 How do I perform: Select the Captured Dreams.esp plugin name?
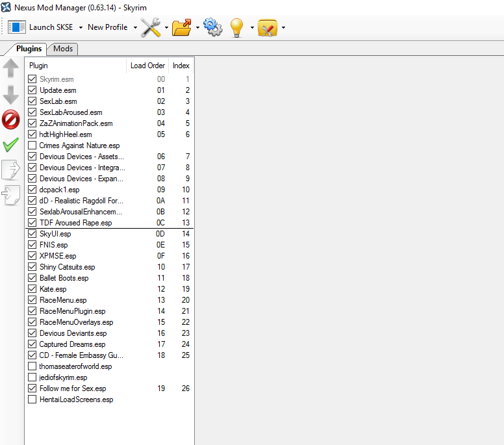[72, 344]
